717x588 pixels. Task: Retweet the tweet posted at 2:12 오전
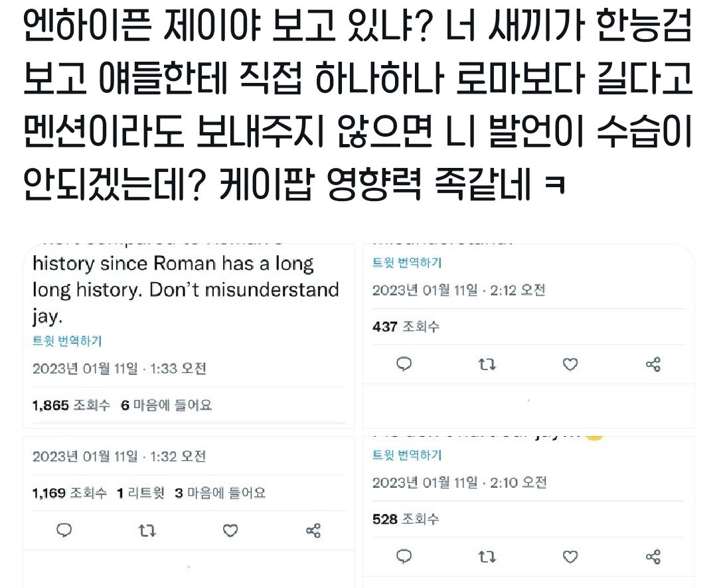[487, 364]
